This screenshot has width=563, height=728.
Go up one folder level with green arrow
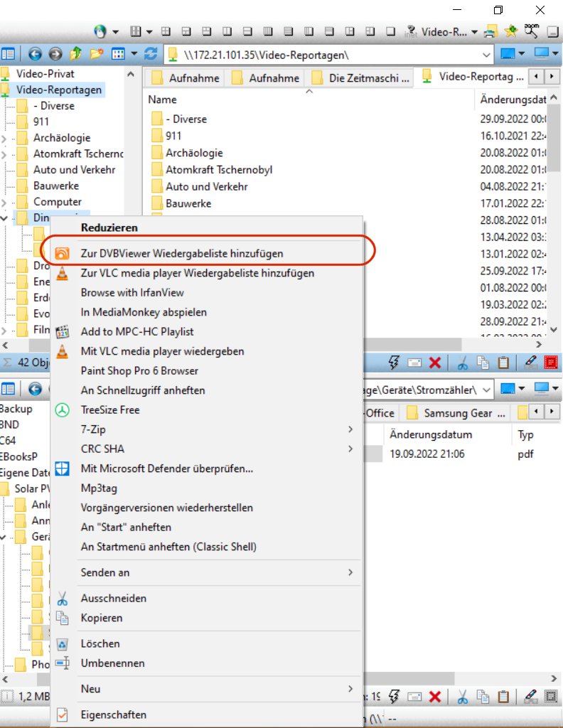pyautogui.click(x=75, y=54)
